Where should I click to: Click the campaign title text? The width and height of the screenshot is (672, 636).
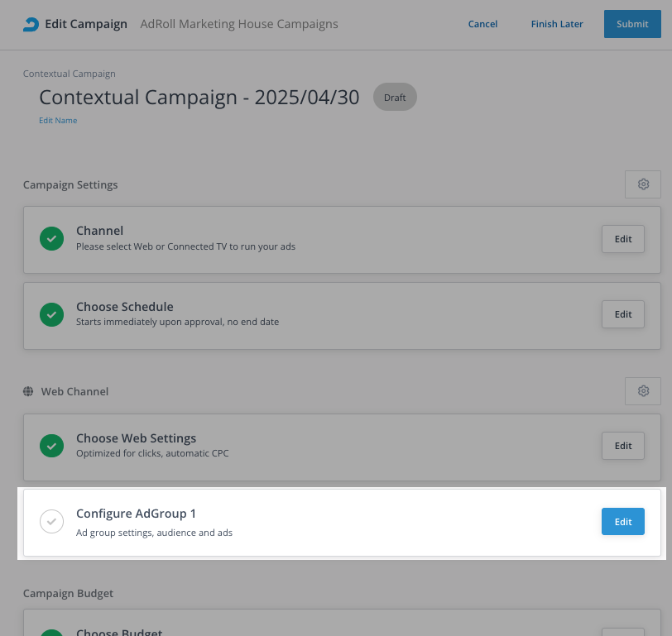[199, 98]
